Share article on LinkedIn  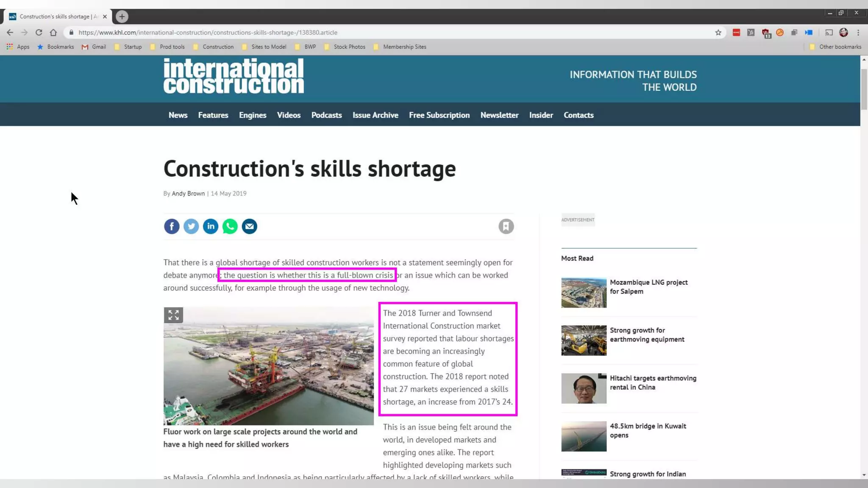click(211, 226)
